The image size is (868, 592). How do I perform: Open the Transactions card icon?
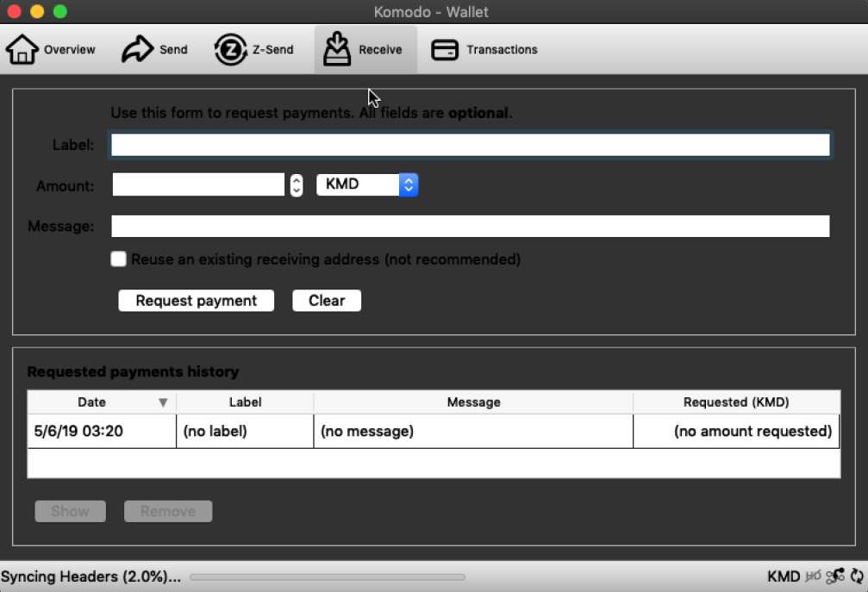pyautogui.click(x=445, y=50)
